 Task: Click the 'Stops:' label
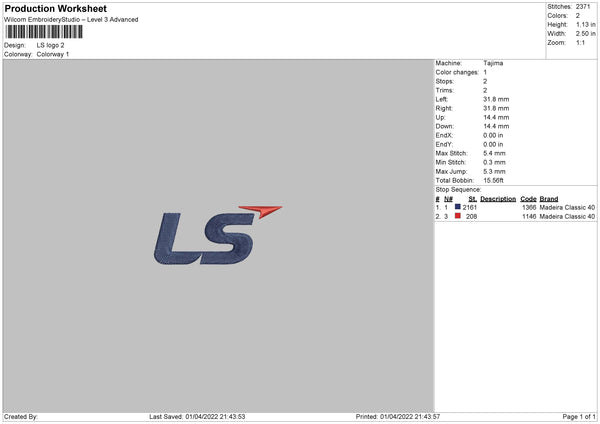(445, 82)
